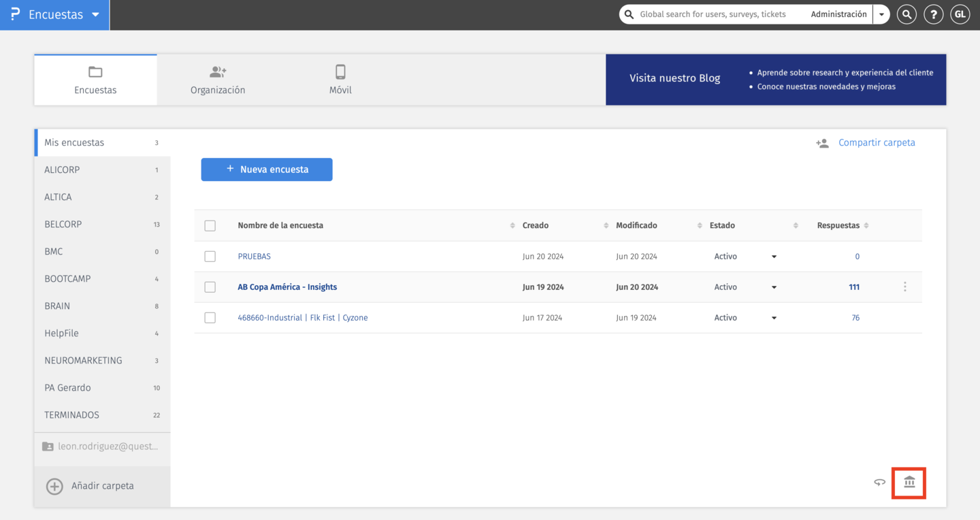Image resolution: width=980 pixels, height=520 pixels.
Task: Tick the checkbox for PRUEBAS survey
Action: point(210,257)
